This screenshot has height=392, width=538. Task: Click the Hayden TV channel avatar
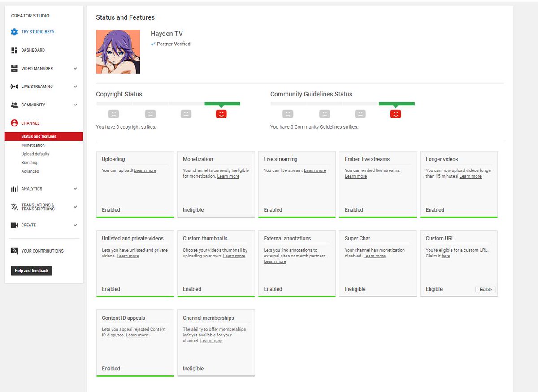(118, 52)
